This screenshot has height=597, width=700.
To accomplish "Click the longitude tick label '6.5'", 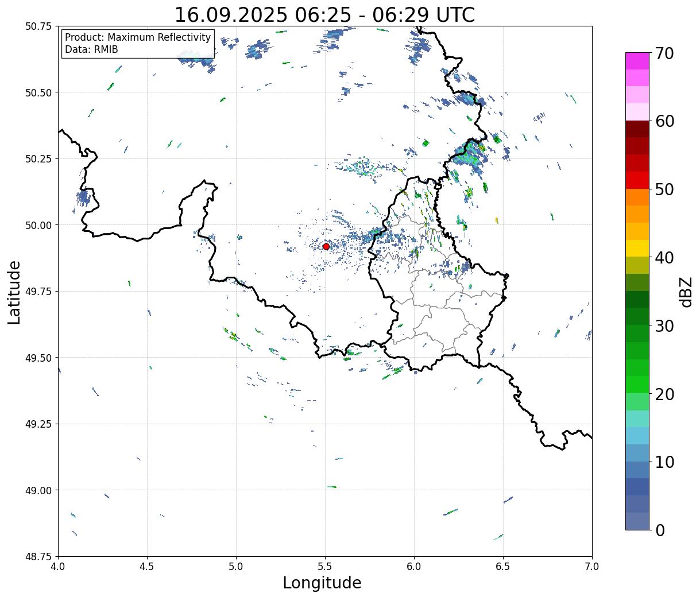I will point(503,567).
